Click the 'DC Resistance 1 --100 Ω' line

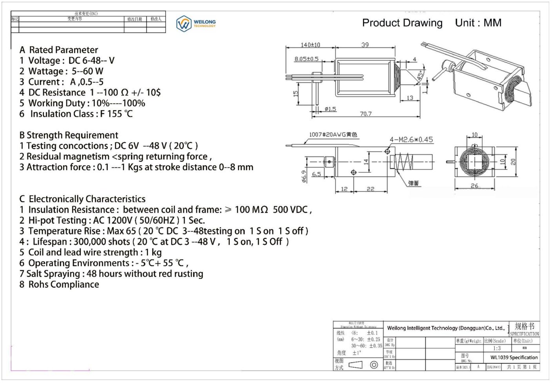click(90, 93)
